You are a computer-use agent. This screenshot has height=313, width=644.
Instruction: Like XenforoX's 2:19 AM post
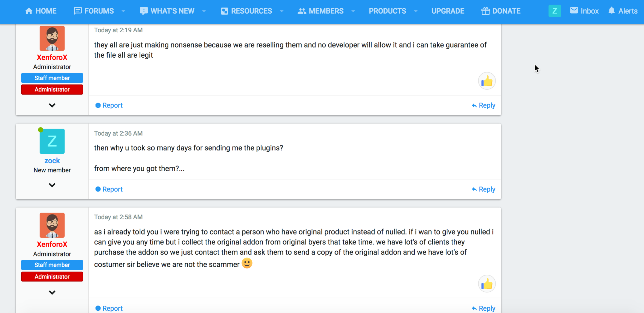pyautogui.click(x=487, y=81)
